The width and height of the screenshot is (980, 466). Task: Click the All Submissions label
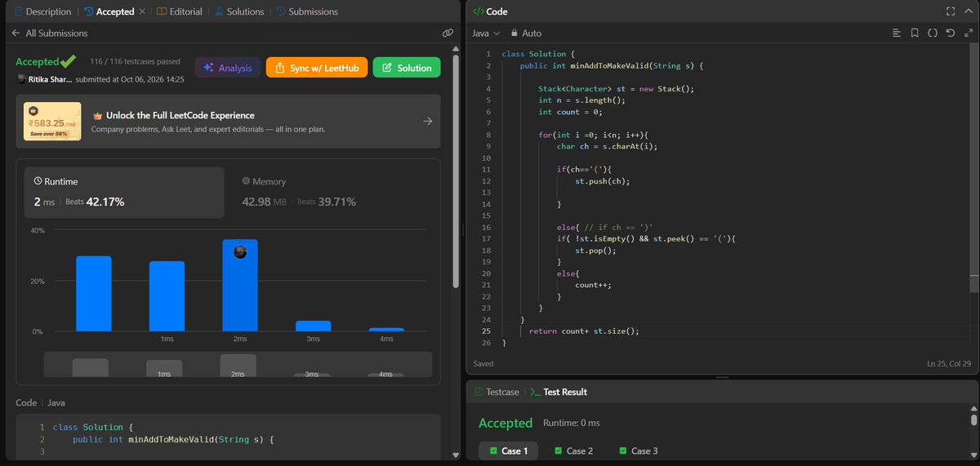[56, 33]
